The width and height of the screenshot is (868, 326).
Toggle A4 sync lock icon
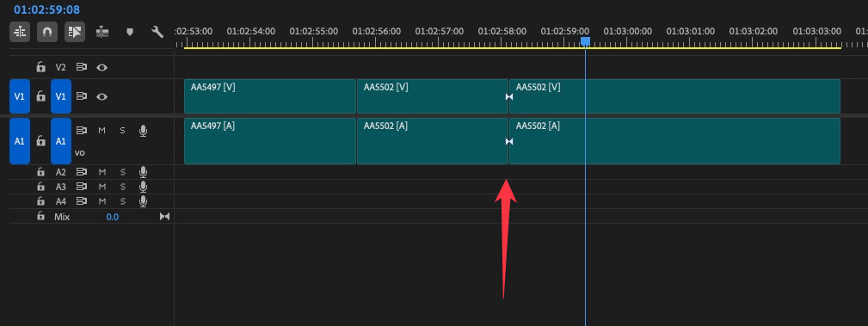click(82, 201)
